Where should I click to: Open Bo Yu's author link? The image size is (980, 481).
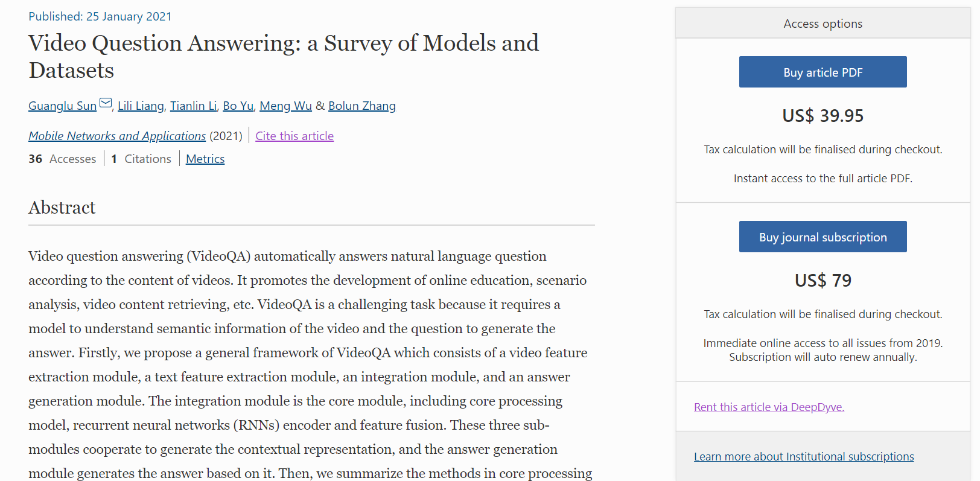(238, 106)
